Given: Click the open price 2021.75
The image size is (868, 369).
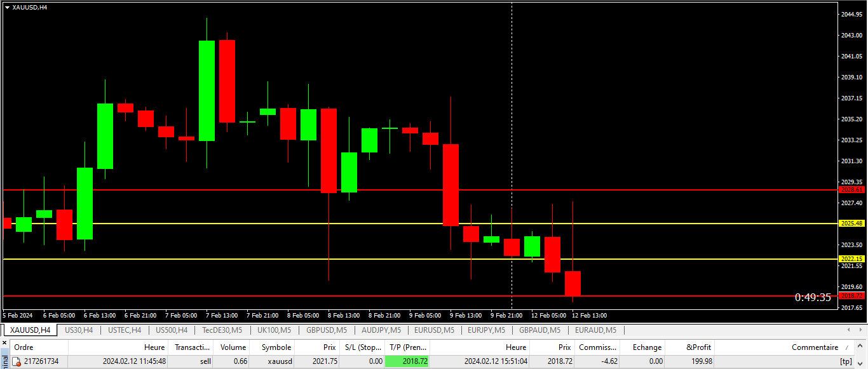Looking at the screenshot, I should [x=325, y=361].
